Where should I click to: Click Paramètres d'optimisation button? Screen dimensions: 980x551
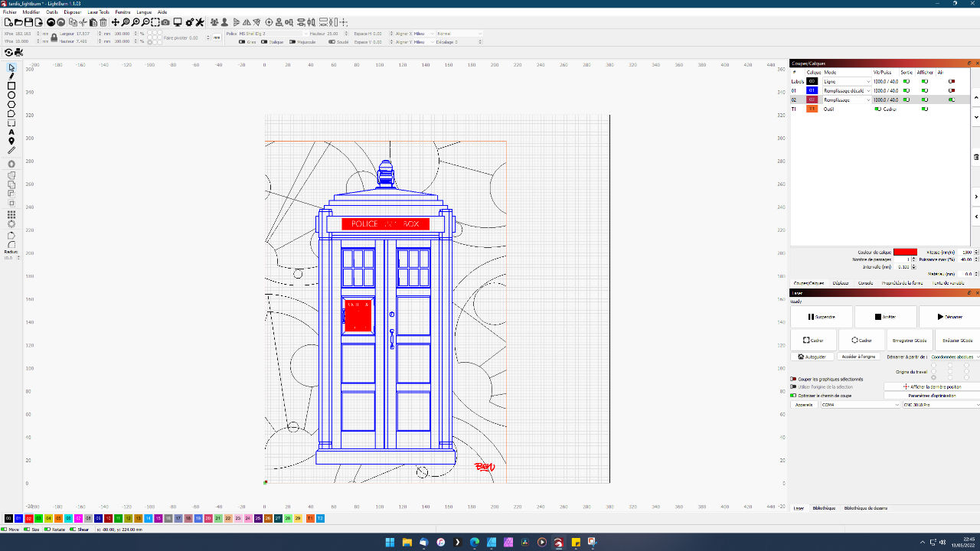point(932,396)
